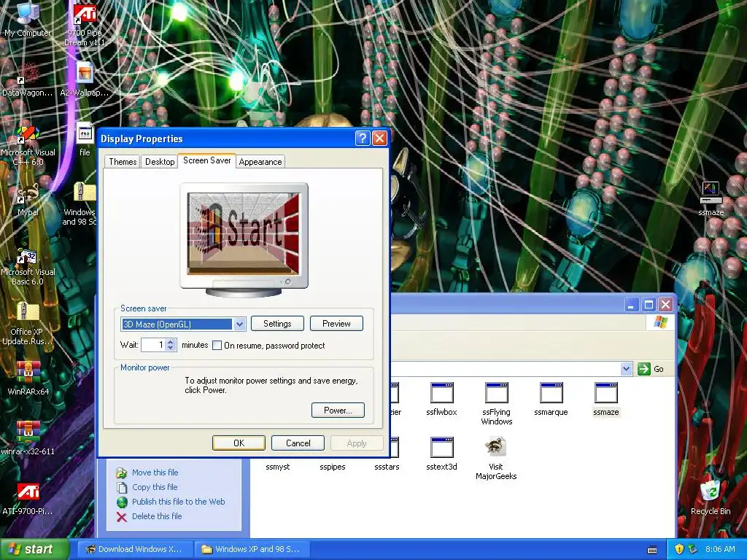Expand the Explorer address bar dropdown
747x560 pixels.
tap(627, 368)
